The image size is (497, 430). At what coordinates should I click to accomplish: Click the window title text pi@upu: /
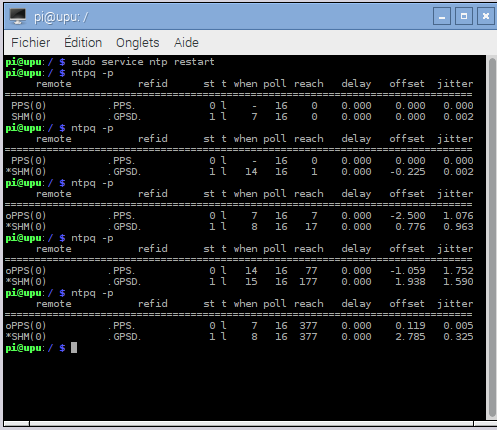pos(61,17)
